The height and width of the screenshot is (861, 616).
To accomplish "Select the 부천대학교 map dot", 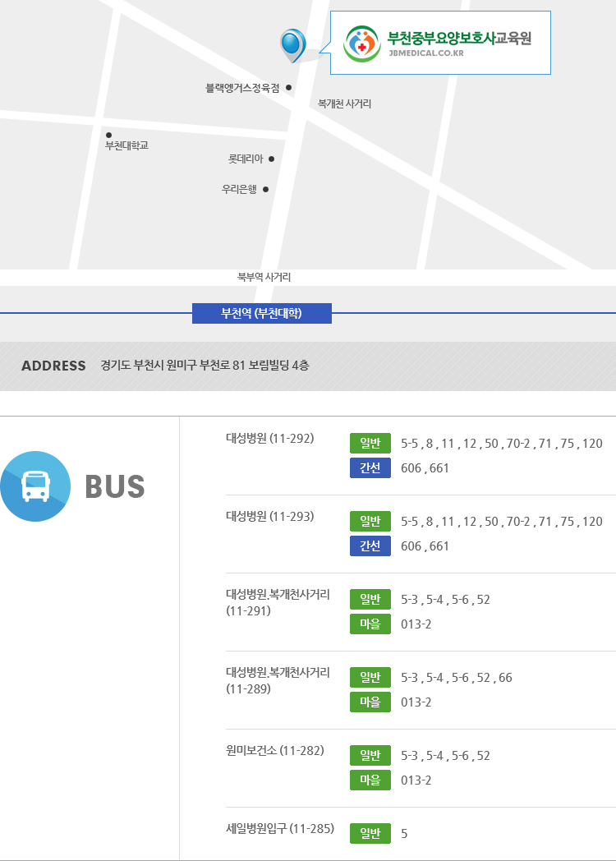I will pyautogui.click(x=108, y=135).
